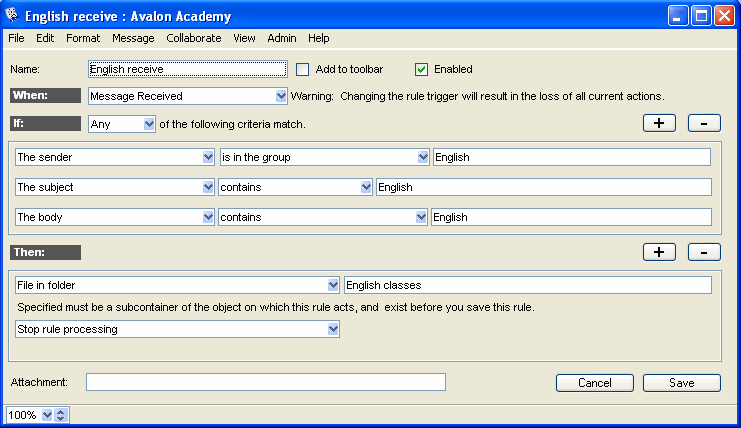Image resolution: width=741 pixels, height=428 pixels.
Task: Remove a criteria row with minus button
Action: [704, 124]
